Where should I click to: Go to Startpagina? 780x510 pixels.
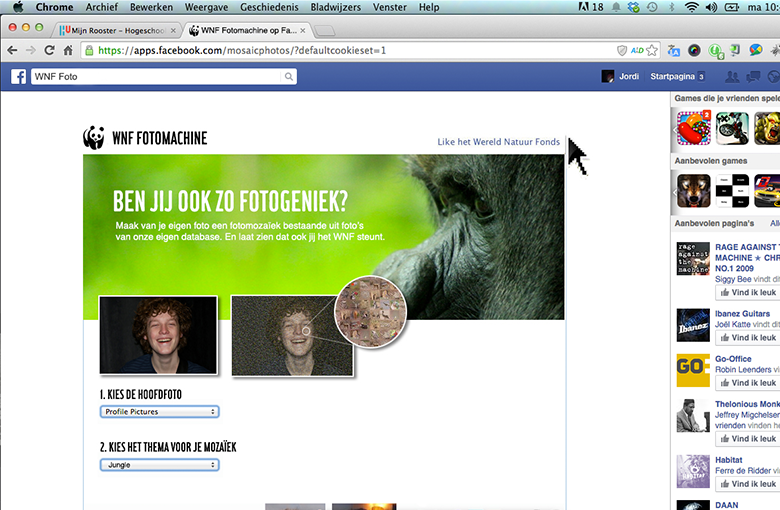(x=673, y=77)
